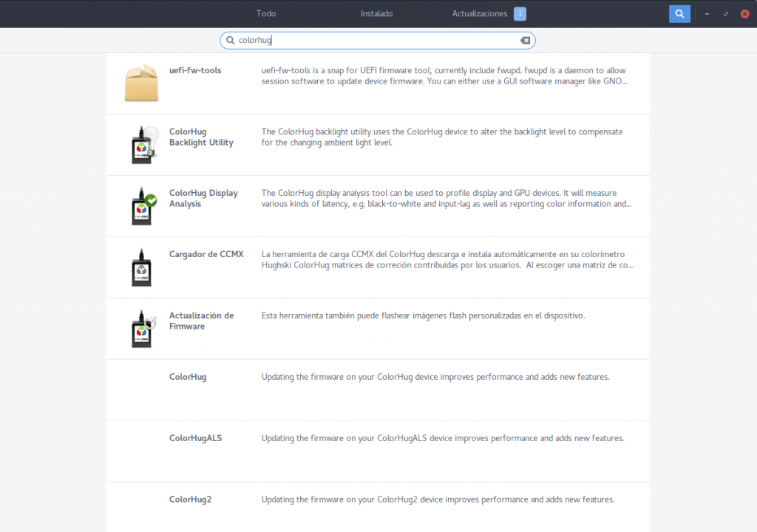Minimize the software window

(x=707, y=14)
